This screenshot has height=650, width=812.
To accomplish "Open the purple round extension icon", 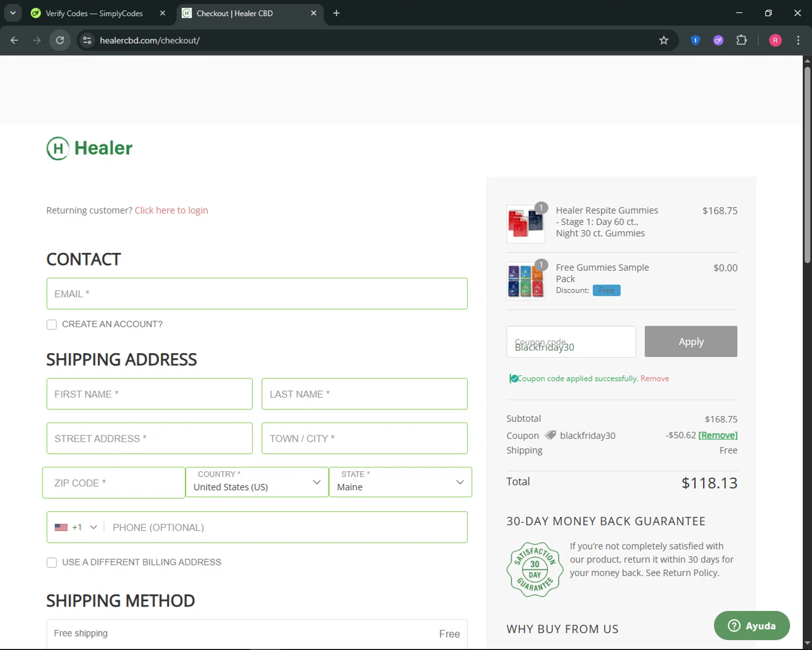I will [x=718, y=40].
